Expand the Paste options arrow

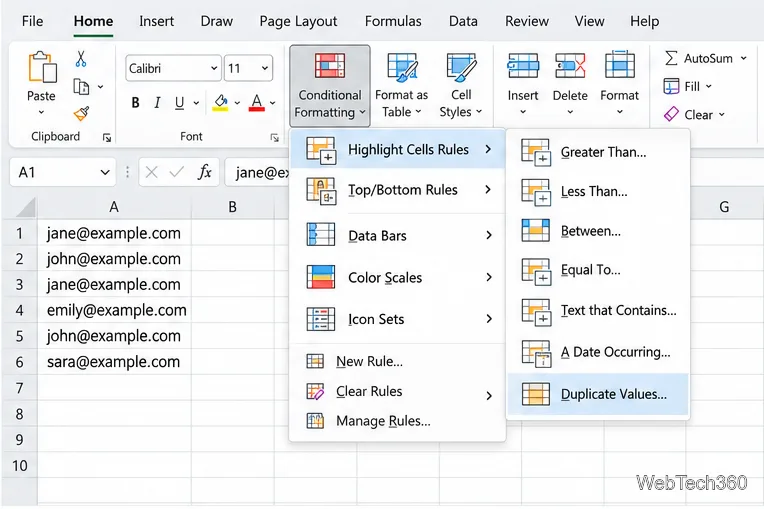(x=41, y=113)
